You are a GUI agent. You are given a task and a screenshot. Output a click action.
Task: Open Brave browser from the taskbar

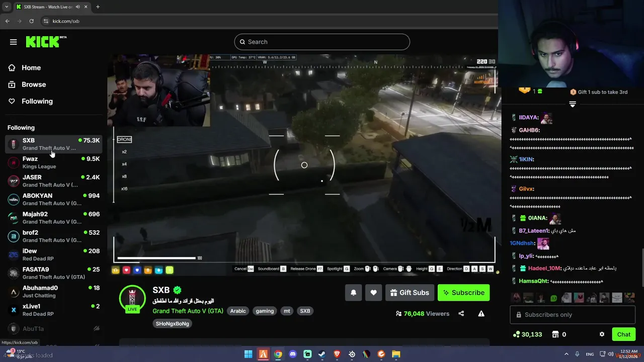coord(337,354)
